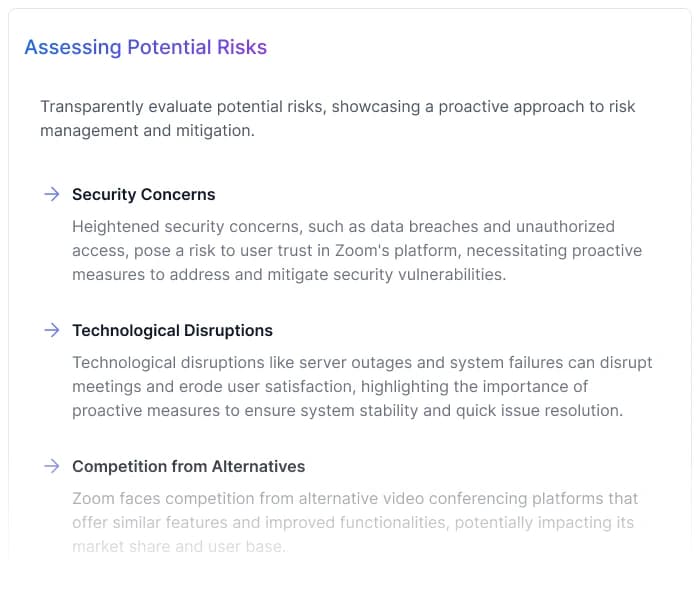
Task: Click the line starting "Zoom faces competition"
Action: [354, 498]
